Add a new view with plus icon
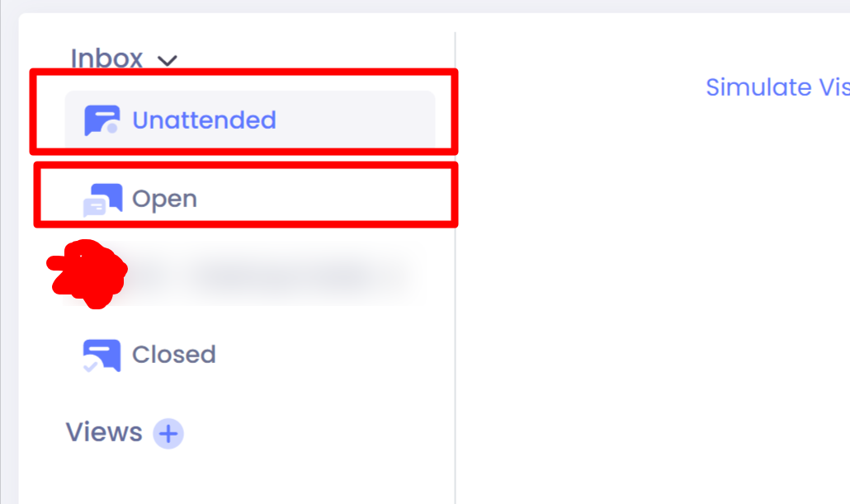 [168, 433]
